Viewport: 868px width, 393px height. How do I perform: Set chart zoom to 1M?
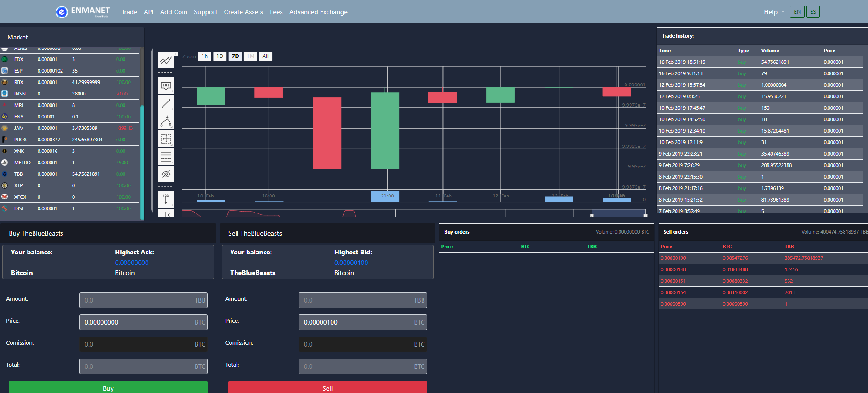click(250, 56)
